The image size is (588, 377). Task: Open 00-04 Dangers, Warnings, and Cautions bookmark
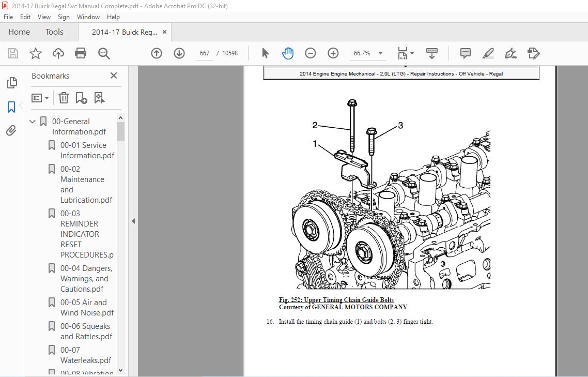(x=86, y=279)
